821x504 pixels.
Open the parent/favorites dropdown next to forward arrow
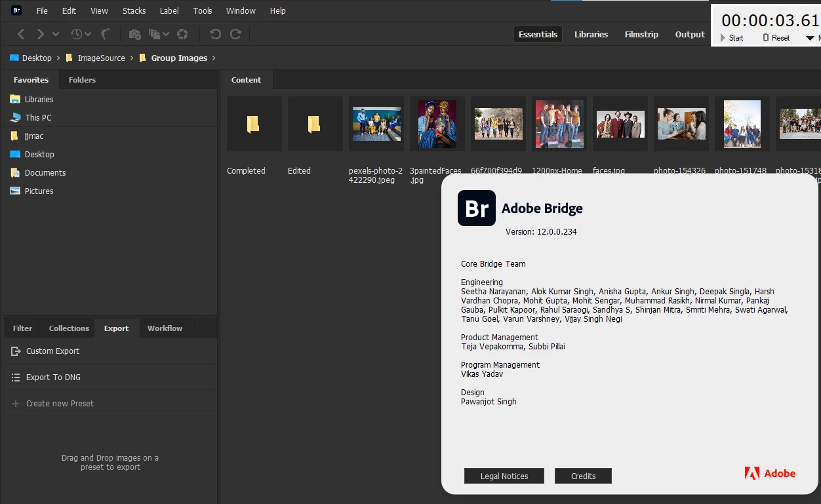tap(56, 34)
